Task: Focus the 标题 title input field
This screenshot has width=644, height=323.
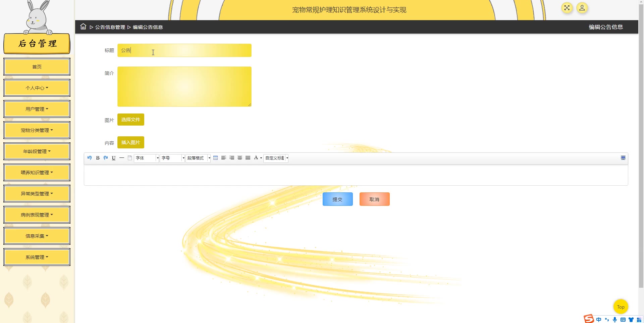Action: click(184, 50)
